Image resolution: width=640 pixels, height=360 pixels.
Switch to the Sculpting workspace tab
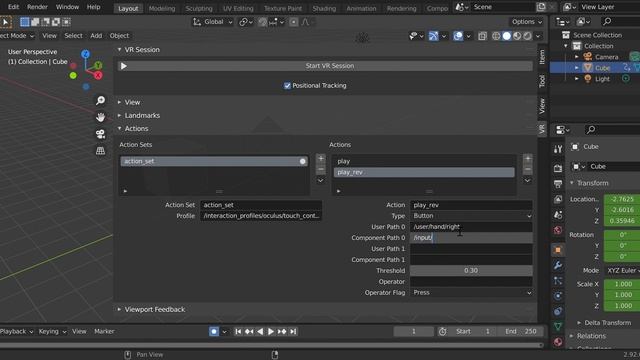[199, 8]
